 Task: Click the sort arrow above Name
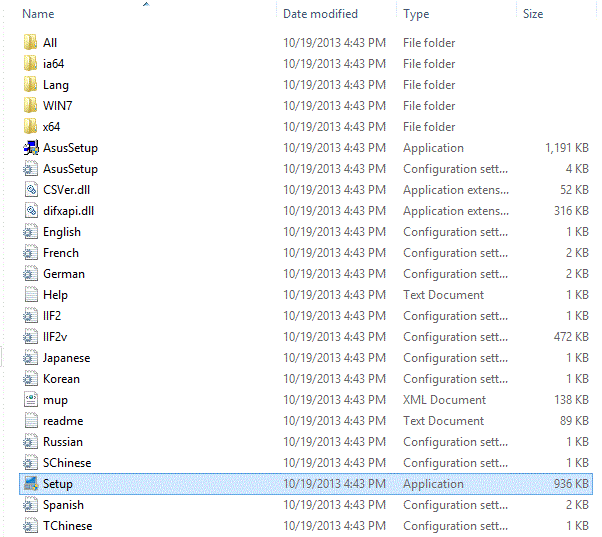[146, 4]
